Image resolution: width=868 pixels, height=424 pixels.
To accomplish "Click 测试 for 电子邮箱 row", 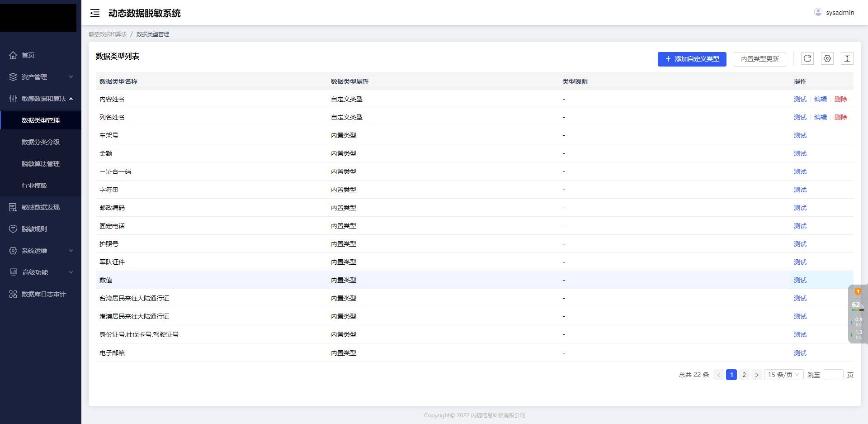I will click(800, 353).
